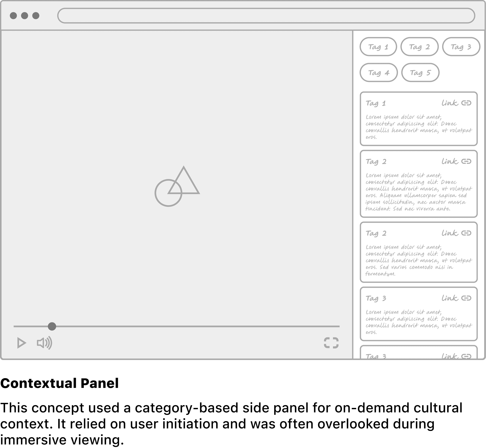486x448 pixels.
Task: Click the chain icon in the first Tag 2 card
Action: (x=466, y=161)
